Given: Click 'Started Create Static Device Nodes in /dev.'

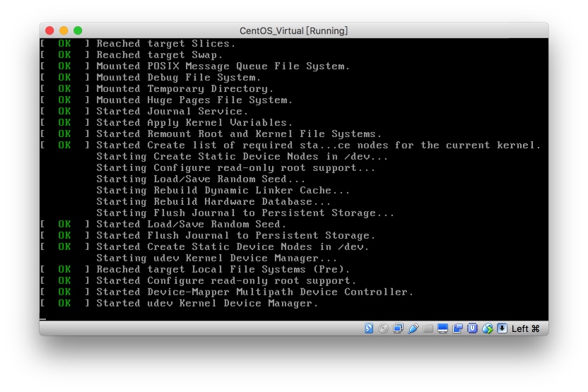Looking at the screenshot, I should click(233, 247).
